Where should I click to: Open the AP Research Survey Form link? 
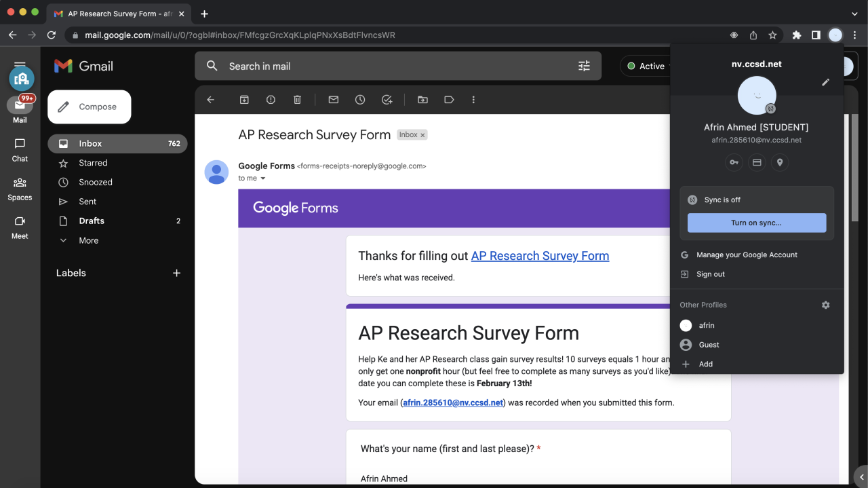point(540,256)
